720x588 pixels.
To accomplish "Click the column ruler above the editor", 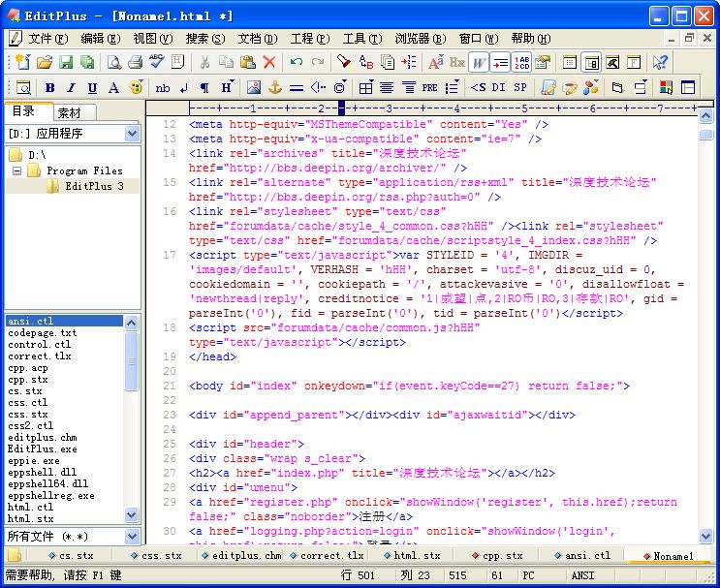I will click(x=423, y=108).
